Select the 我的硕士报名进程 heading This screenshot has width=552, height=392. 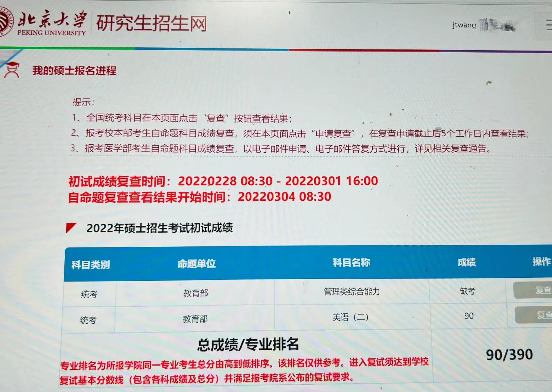pos(75,71)
